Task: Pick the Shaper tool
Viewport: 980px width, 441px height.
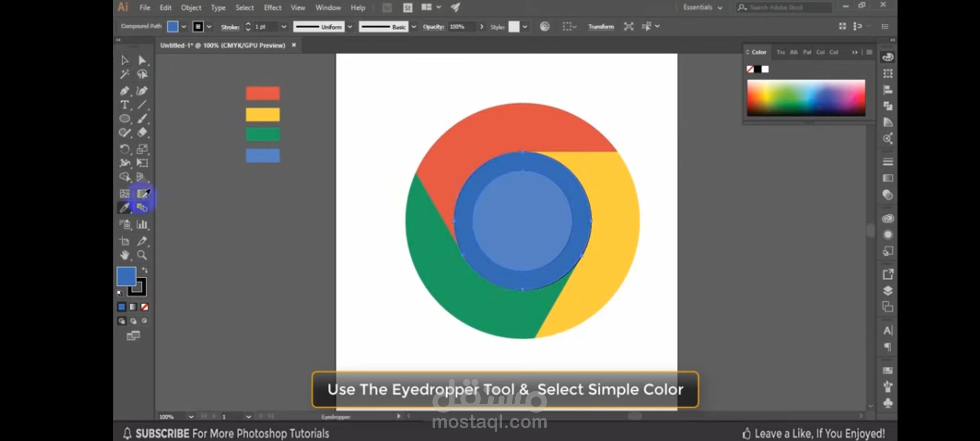Action: [125, 133]
